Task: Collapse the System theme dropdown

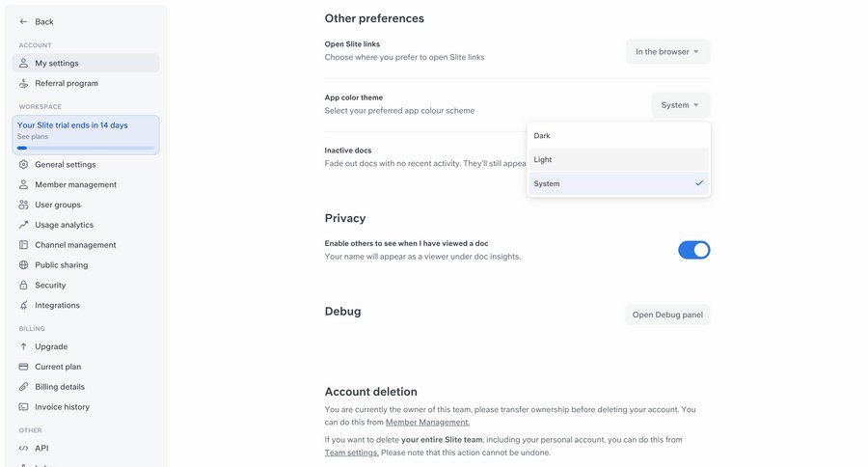Action: click(680, 105)
